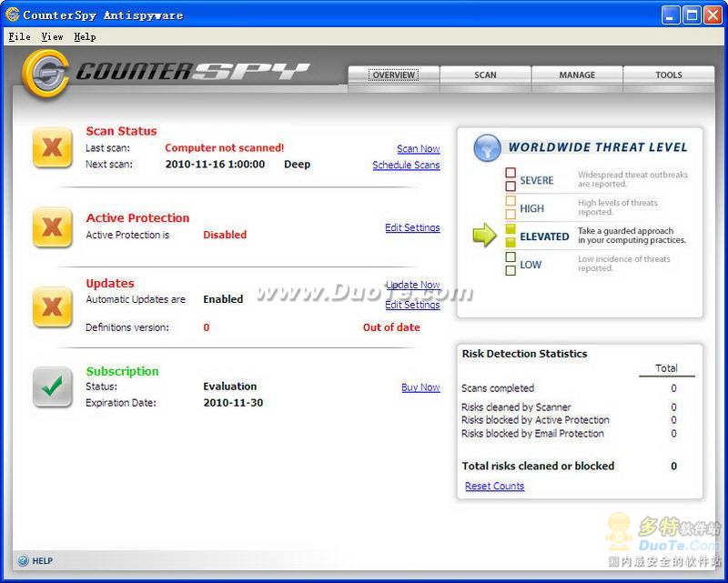Click the CounterSpy title bar app icon

tap(12, 15)
